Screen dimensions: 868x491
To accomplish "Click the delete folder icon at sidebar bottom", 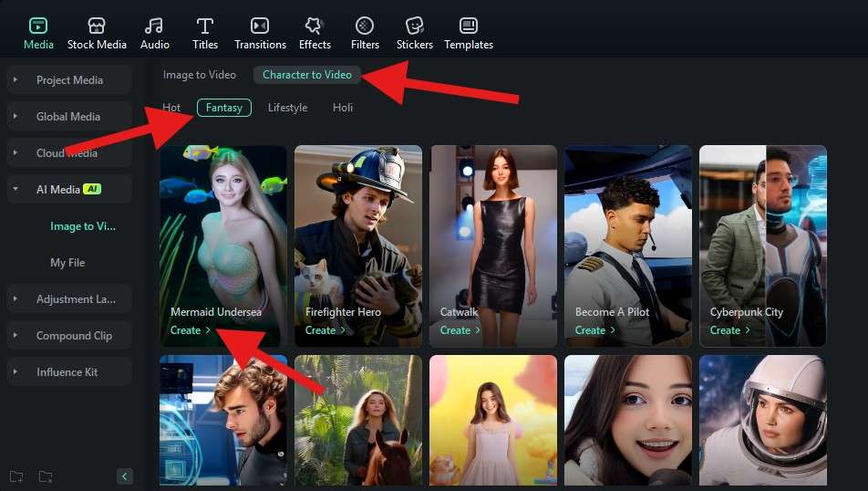I will pos(46,476).
